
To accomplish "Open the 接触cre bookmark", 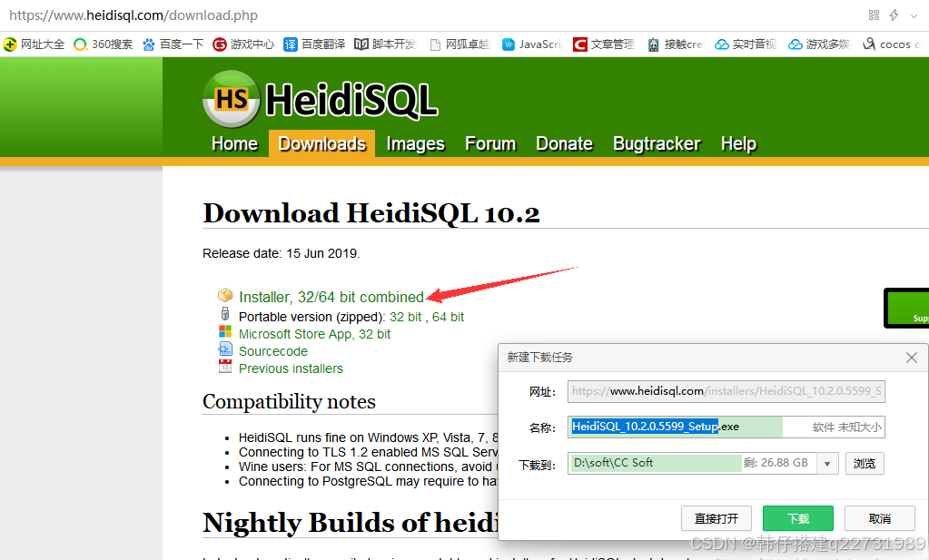I will click(x=675, y=44).
